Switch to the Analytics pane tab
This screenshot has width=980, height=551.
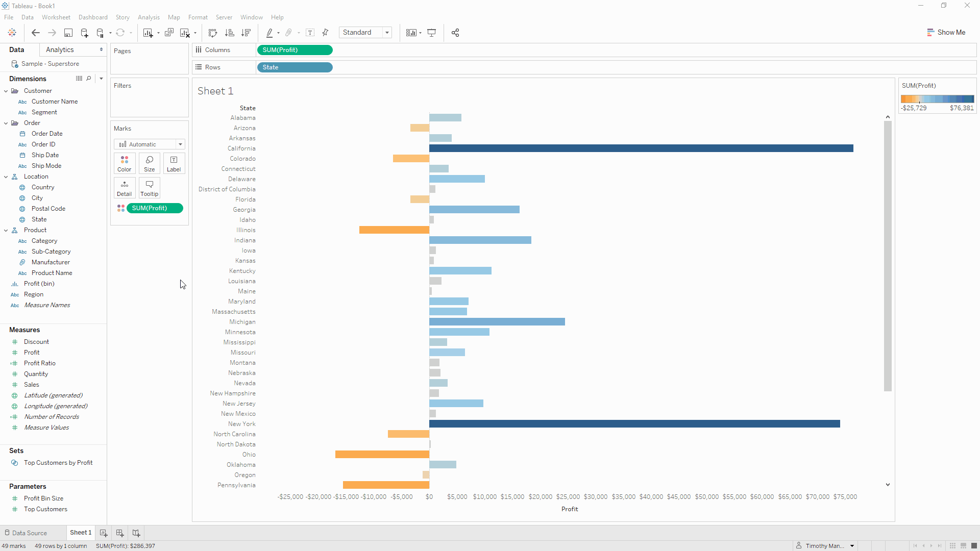(x=60, y=49)
